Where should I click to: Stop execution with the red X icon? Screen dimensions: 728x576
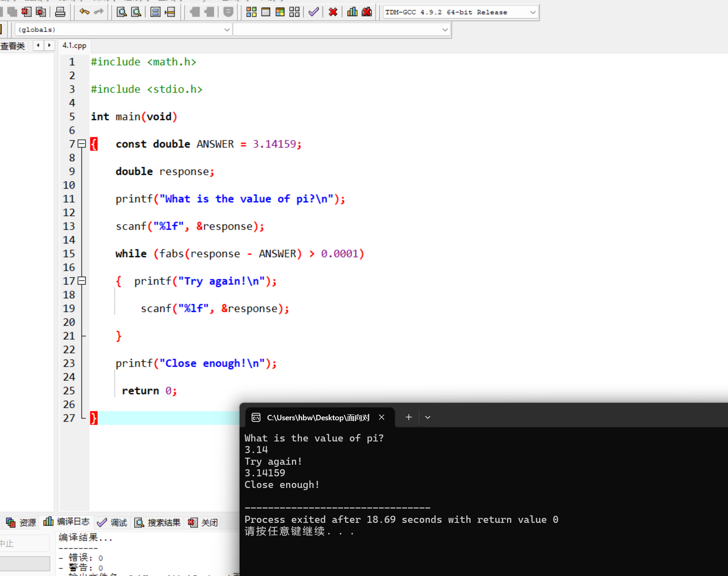pos(333,12)
